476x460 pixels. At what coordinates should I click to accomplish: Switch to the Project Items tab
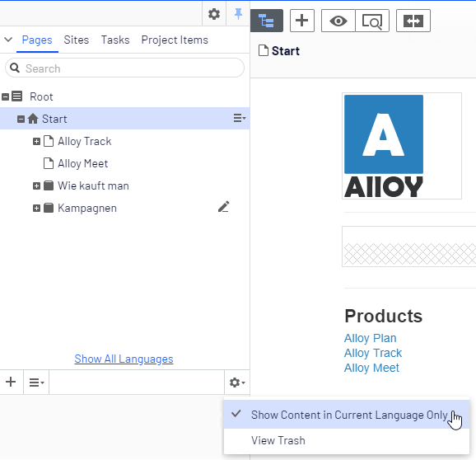coord(175,40)
